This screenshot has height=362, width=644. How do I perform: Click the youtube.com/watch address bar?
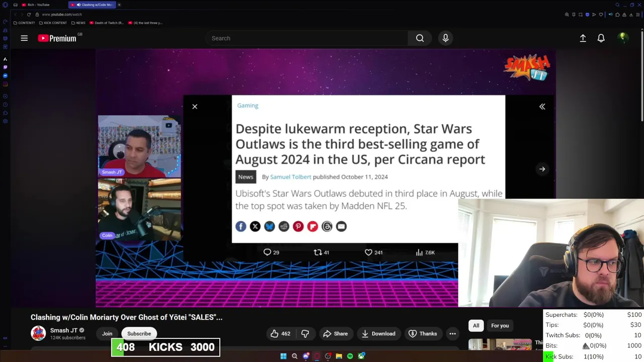61,15
